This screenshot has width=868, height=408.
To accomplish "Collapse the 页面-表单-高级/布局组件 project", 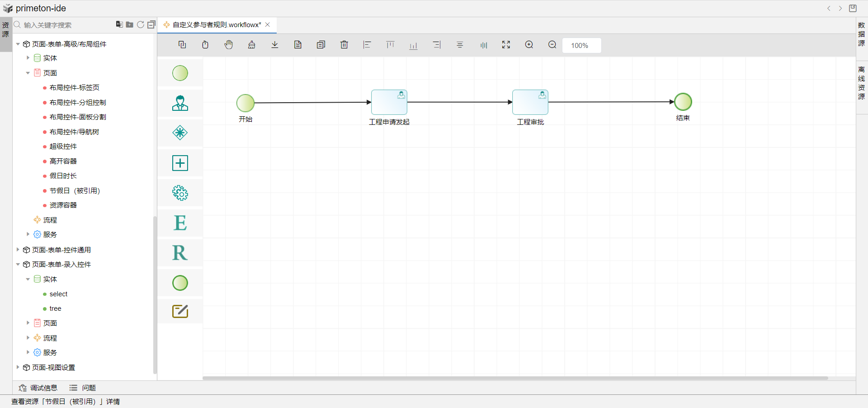I will 18,44.
